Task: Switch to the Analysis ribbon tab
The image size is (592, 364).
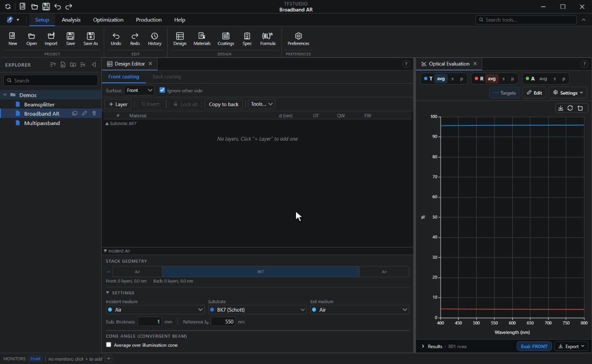Action: [71, 20]
